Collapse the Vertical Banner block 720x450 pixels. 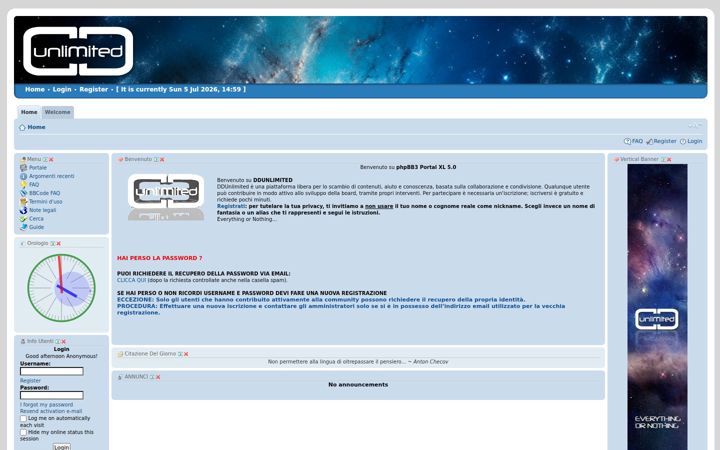(x=663, y=160)
